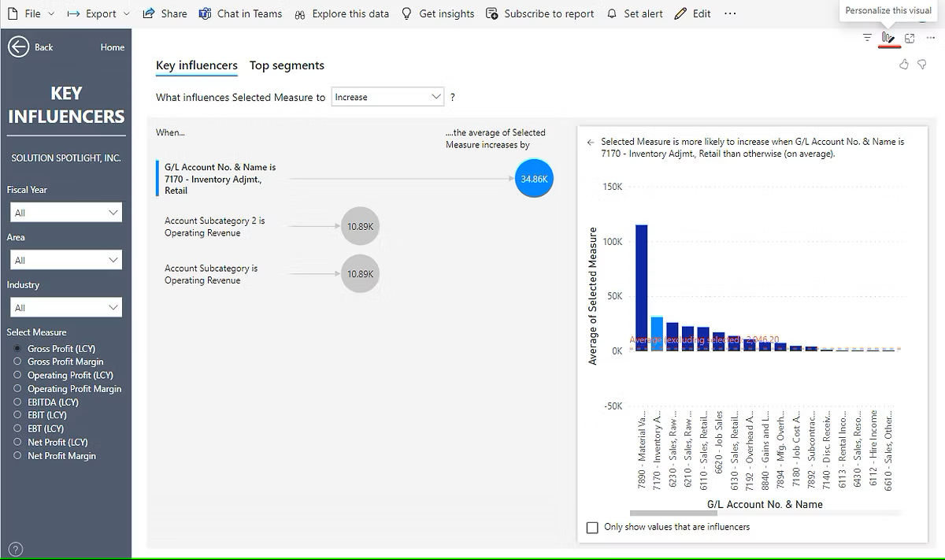Open more options ellipsis in toolbar
The width and height of the screenshot is (945, 560).
(x=730, y=13)
